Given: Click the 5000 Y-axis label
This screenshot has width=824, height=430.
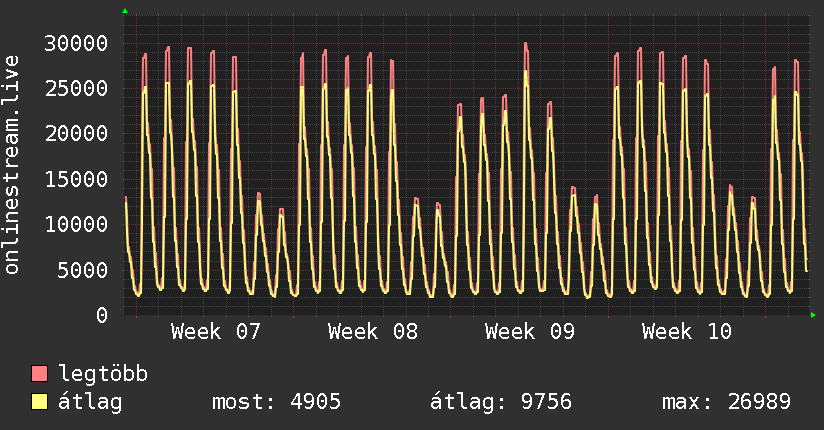Looking at the screenshot, I should coord(84,270).
